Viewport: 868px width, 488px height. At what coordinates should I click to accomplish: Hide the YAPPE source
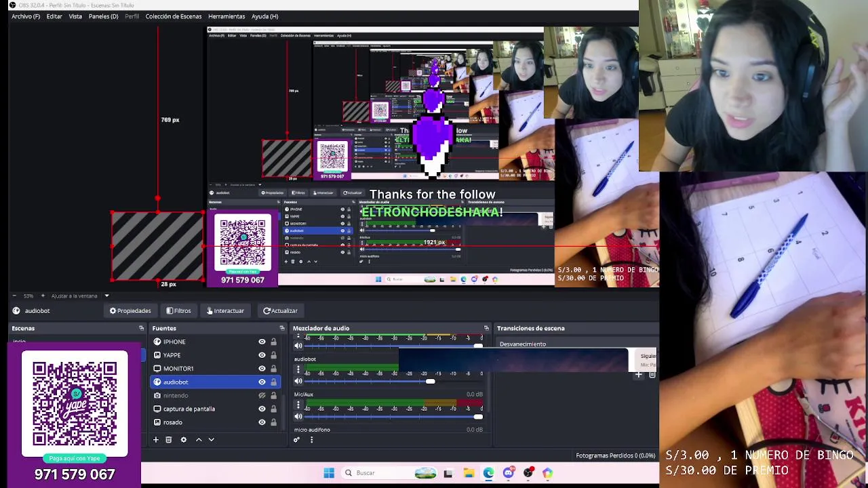coord(262,355)
